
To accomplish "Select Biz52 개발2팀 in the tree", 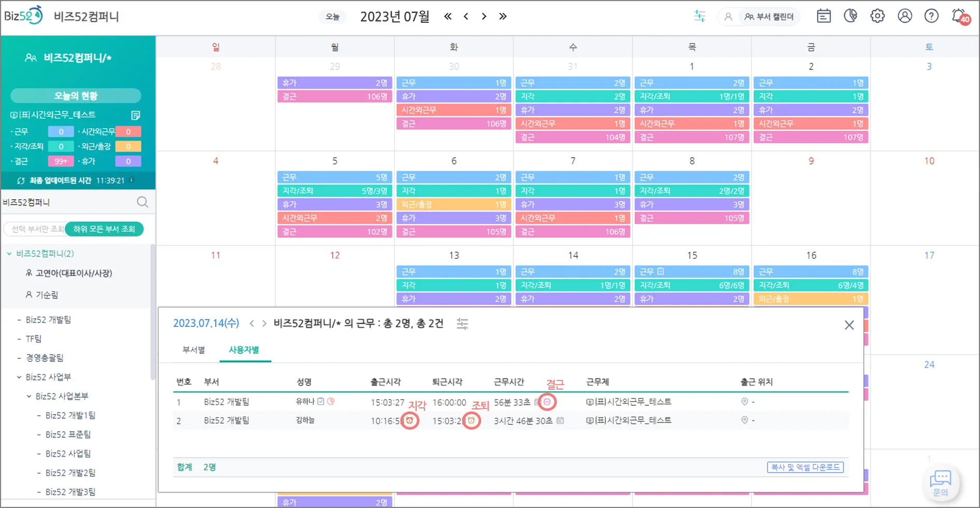I will [71, 473].
